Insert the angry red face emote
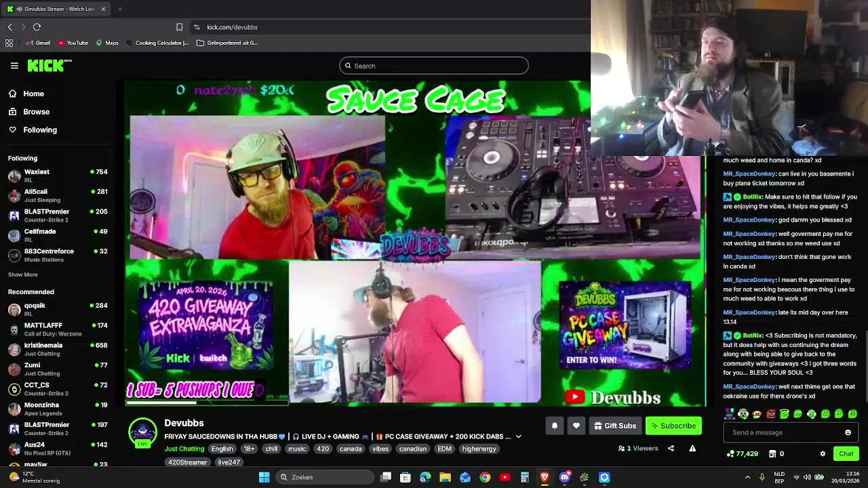Viewport: 868px width, 488px height. tap(770, 413)
